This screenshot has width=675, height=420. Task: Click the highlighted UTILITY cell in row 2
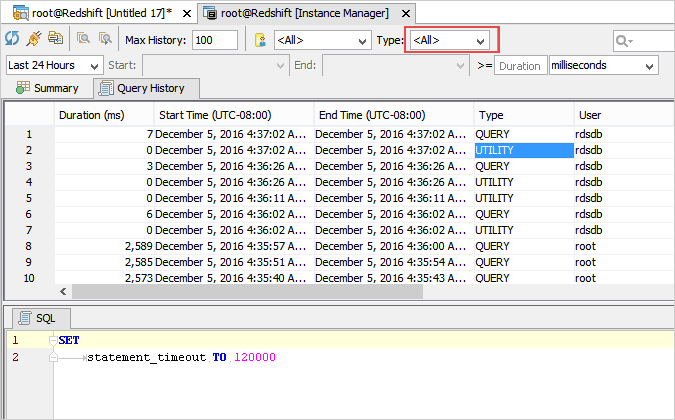(x=524, y=150)
